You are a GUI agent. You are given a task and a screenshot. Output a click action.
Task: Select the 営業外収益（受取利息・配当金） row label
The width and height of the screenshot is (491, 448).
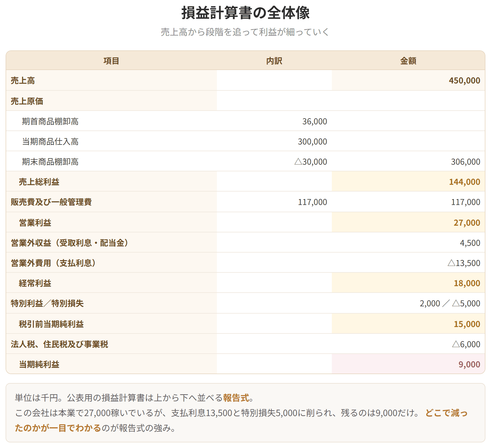(70, 243)
